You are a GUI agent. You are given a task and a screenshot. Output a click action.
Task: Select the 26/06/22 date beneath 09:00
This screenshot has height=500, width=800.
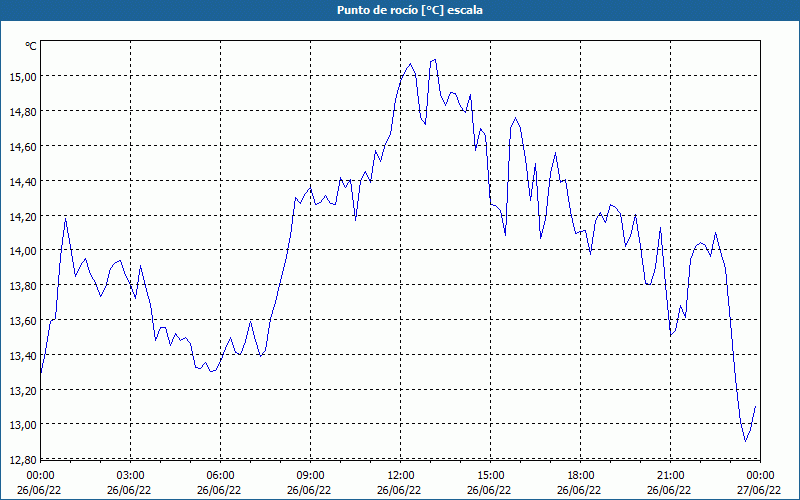[309, 490]
